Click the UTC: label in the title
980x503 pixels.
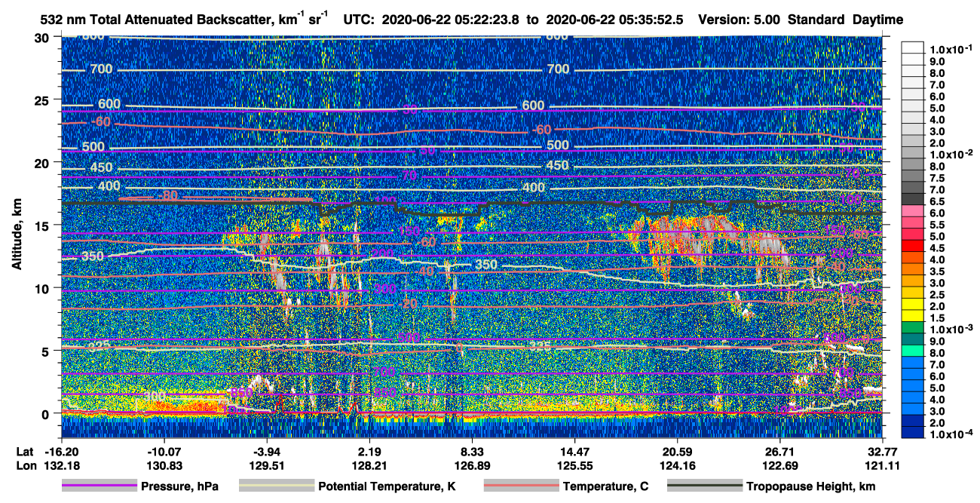coord(358,20)
